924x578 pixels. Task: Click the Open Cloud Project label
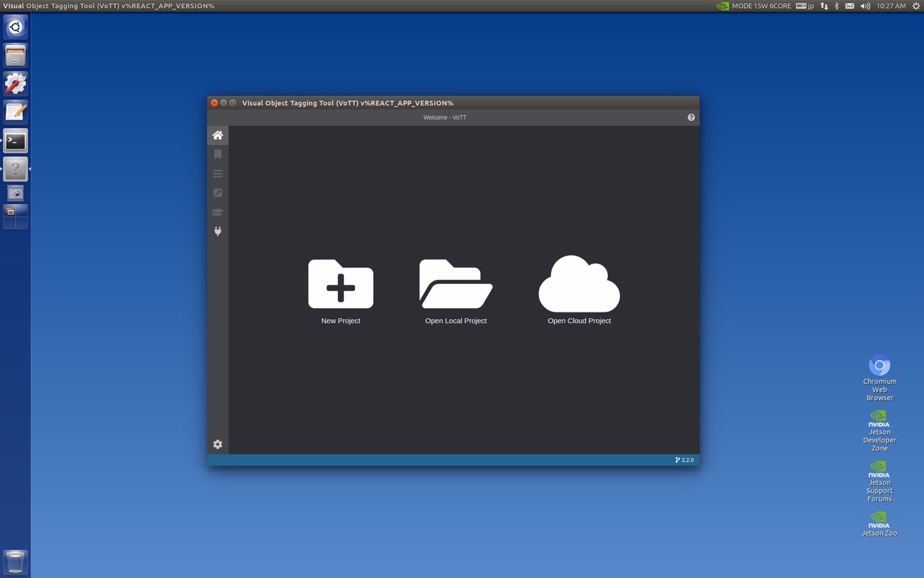pos(579,321)
